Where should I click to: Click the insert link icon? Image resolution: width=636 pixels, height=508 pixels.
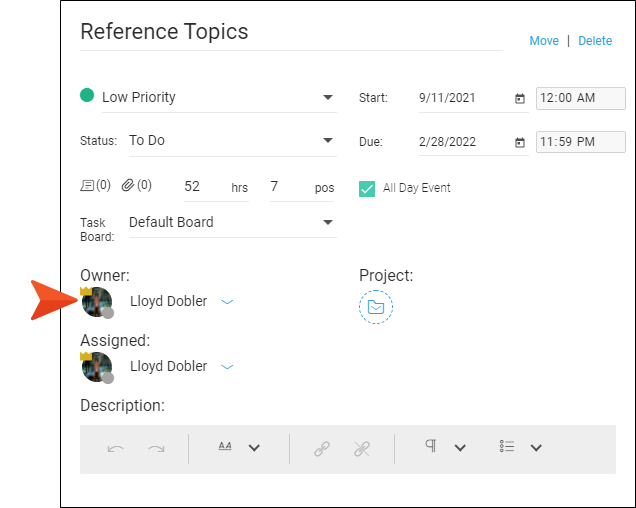pos(322,449)
